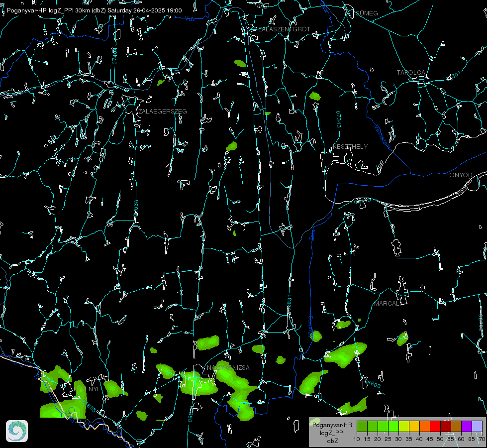Click road number label 06831
487x448 pixels.
[x=290, y=303]
